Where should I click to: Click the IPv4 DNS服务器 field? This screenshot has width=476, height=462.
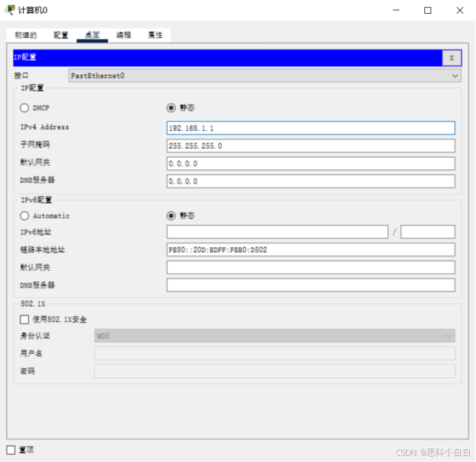(x=310, y=181)
